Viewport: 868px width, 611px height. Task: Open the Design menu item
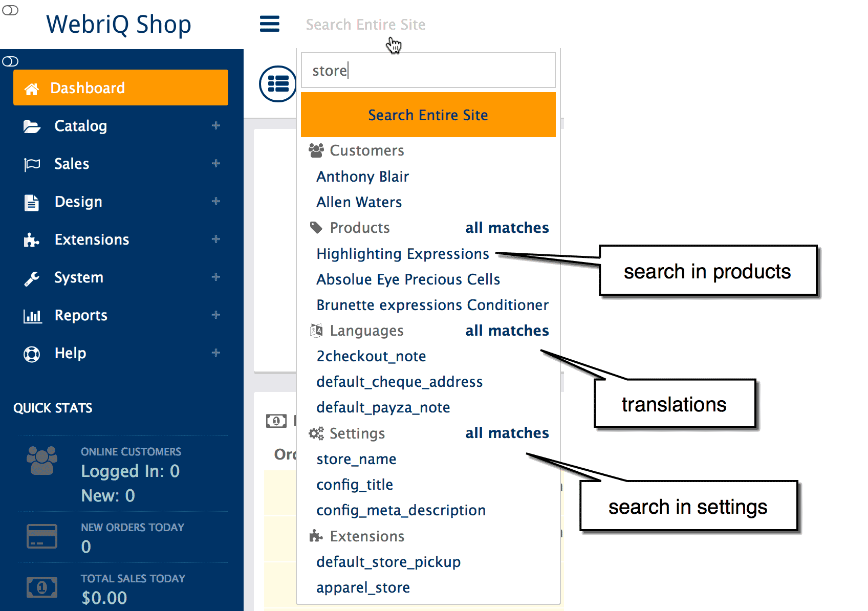tap(121, 202)
